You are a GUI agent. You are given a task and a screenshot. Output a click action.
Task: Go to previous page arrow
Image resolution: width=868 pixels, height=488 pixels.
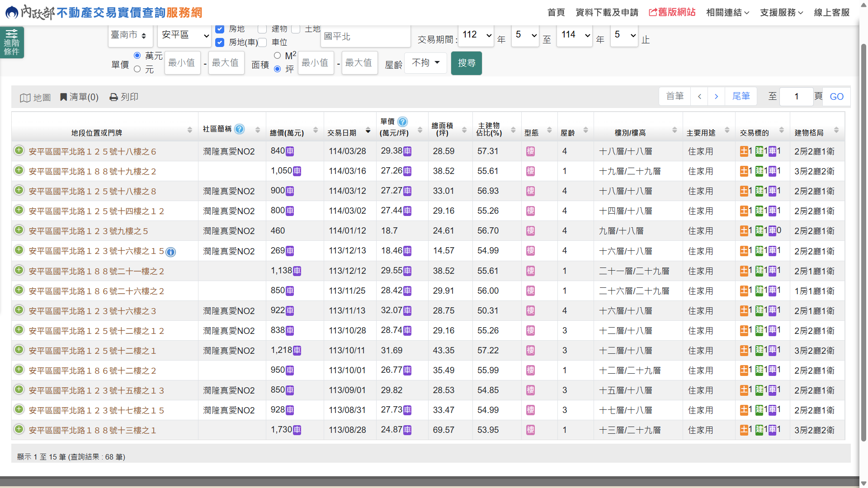click(x=699, y=96)
